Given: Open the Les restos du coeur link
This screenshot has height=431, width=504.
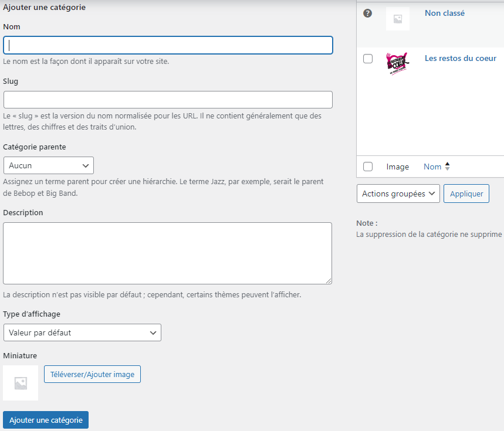Looking at the screenshot, I should point(460,58).
